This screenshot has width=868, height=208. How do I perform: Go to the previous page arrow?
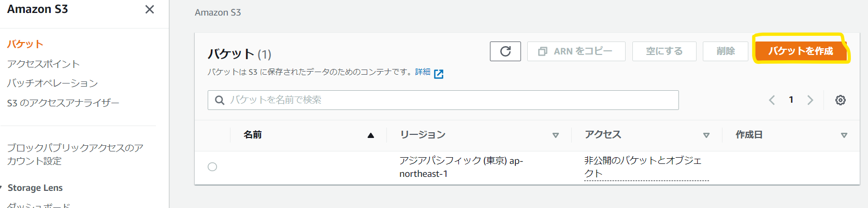point(772,100)
